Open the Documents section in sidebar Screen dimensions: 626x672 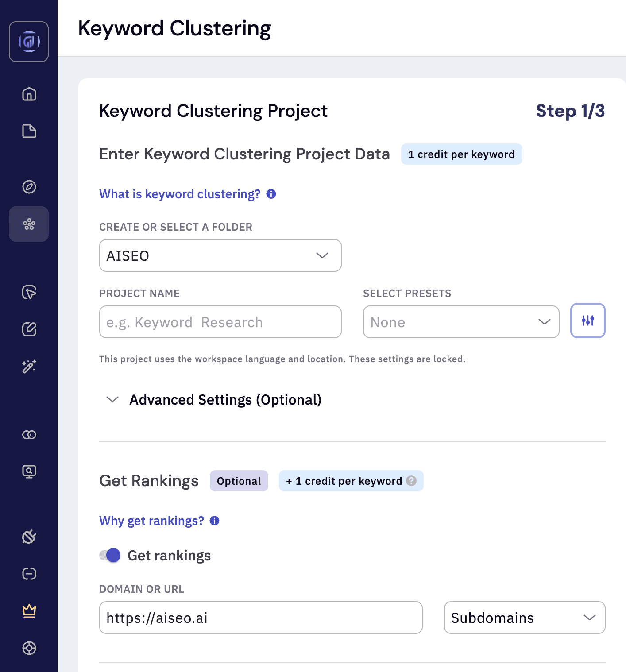29,131
